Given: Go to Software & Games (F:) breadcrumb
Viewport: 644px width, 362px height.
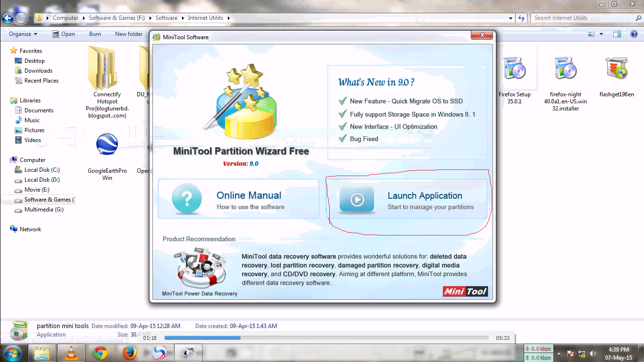Looking at the screenshot, I should pyautogui.click(x=117, y=18).
